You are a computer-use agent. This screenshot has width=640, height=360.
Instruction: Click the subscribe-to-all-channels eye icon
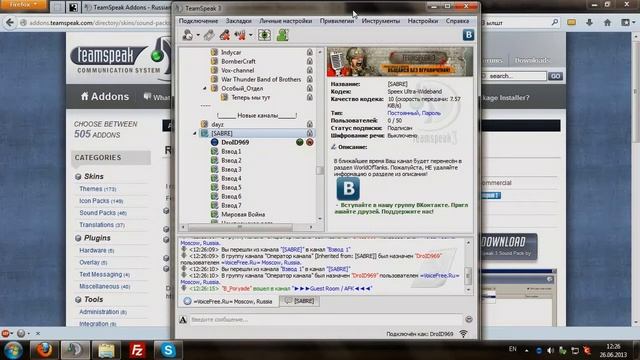(264, 36)
